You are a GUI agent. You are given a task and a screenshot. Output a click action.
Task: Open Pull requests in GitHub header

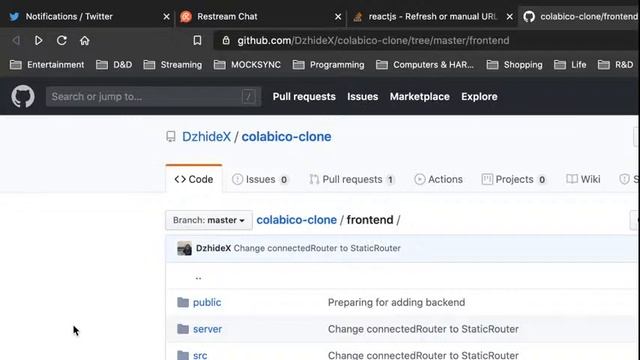coord(304,97)
